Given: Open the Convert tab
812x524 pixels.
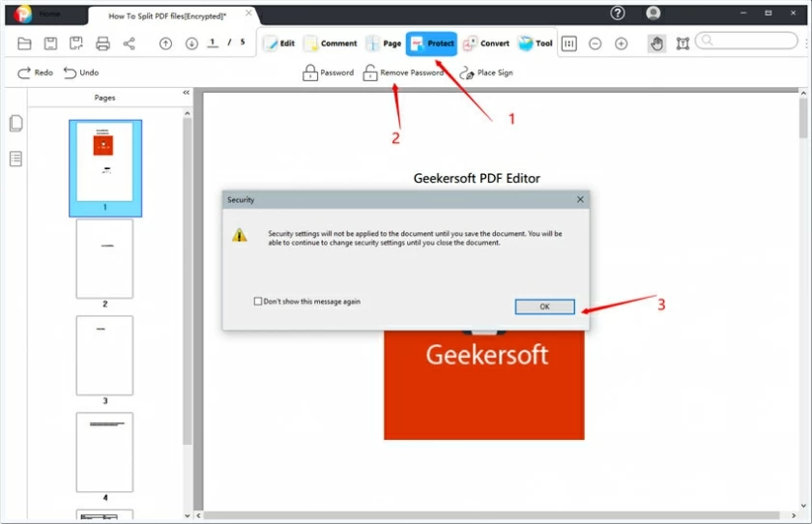Looking at the screenshot, I should (486, 44).
